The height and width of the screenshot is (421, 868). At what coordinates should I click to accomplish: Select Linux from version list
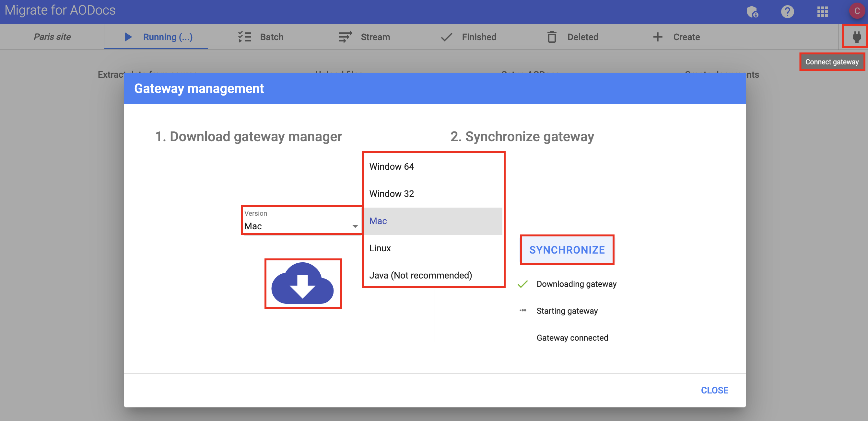click(433, 248)
